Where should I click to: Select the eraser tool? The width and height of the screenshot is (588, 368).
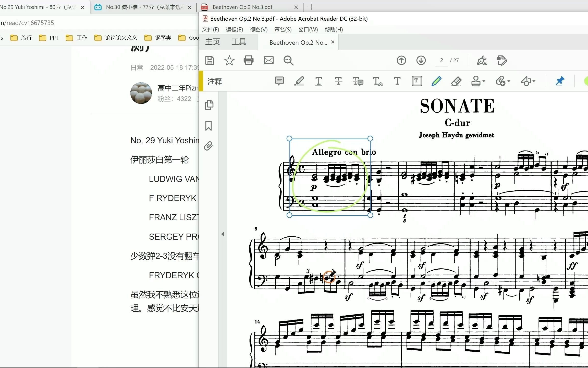click(456, 81)
